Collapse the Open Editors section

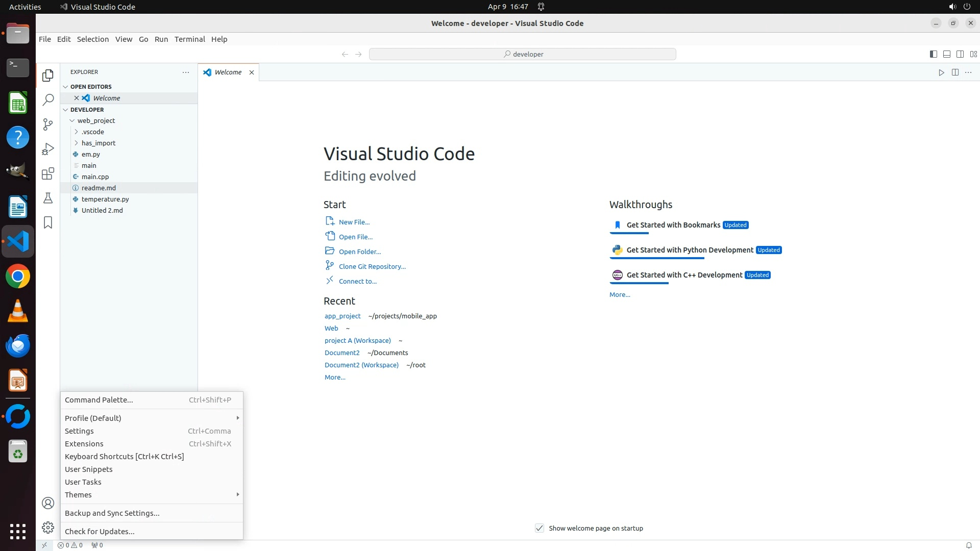click(90, 87)
